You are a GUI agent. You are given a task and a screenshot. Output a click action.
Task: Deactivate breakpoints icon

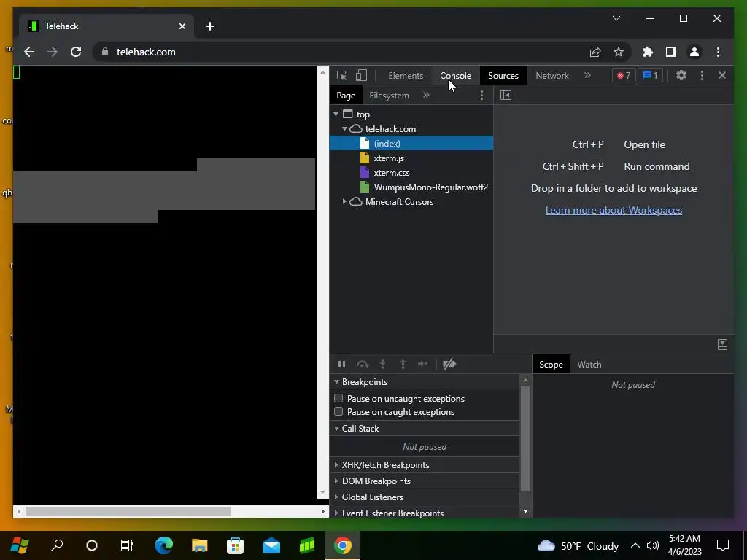pyautogui.click(x=449, y=365)
